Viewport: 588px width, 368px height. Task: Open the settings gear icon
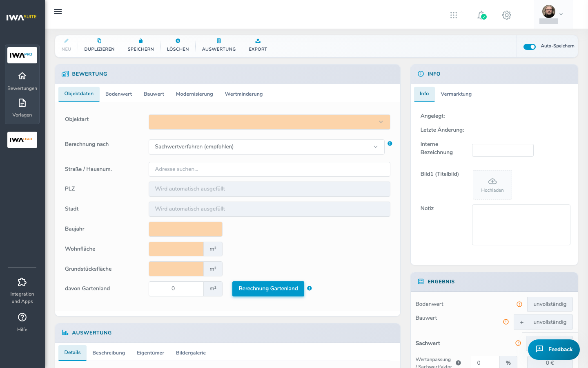click(507, 15)
